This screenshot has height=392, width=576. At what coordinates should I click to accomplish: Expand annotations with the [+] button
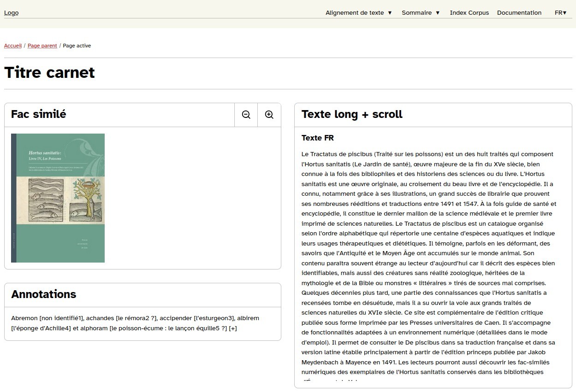coord(233,328)
